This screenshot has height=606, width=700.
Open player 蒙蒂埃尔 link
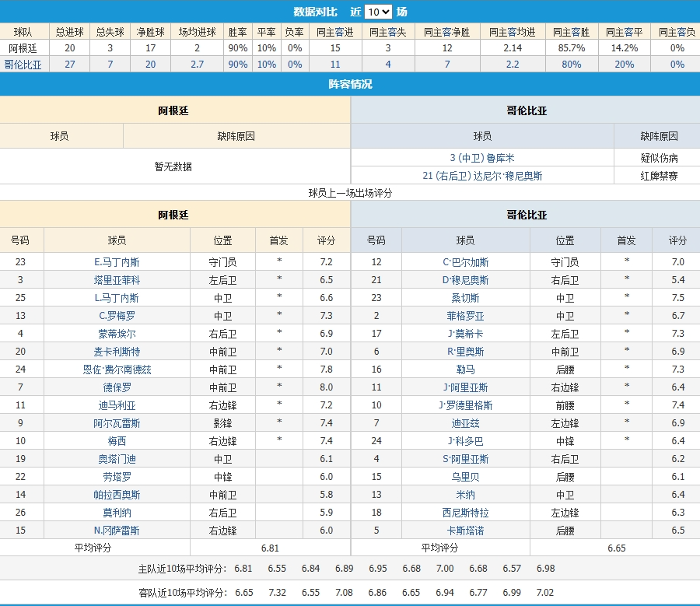coord(117,334)
